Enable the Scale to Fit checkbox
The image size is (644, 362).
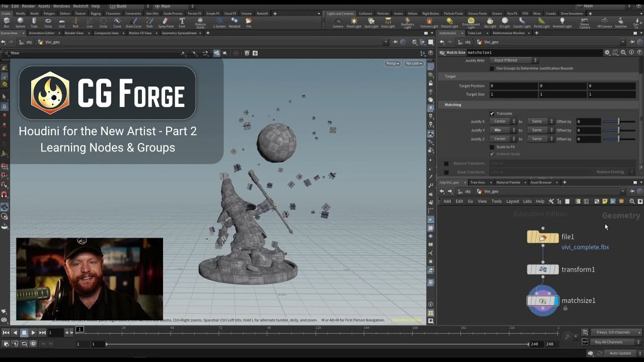[x=492, y=147]
